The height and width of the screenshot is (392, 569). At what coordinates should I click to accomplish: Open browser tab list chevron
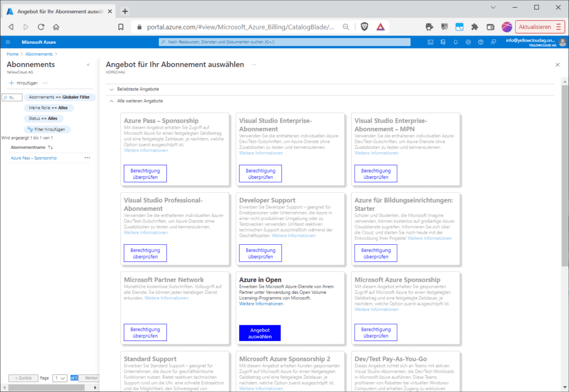coord(493,7)
